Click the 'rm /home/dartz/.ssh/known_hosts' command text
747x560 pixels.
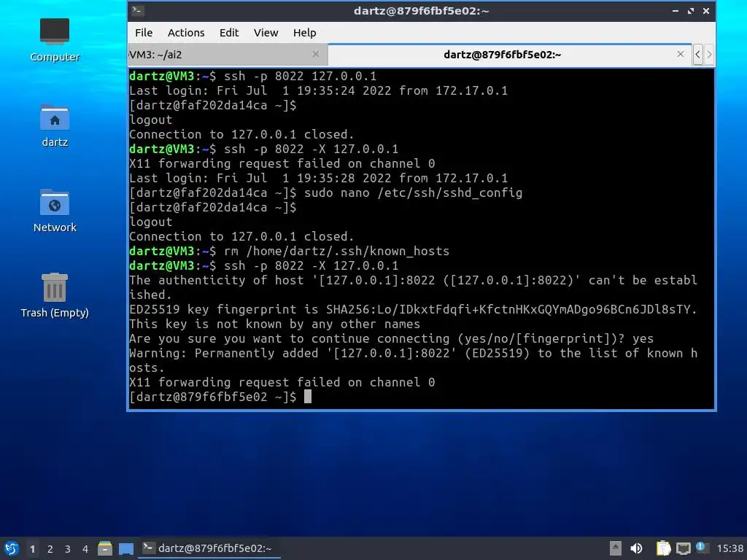336,251
